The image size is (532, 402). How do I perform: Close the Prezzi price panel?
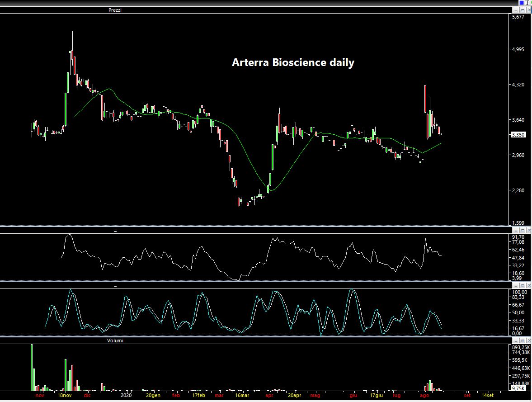point(529,10)
